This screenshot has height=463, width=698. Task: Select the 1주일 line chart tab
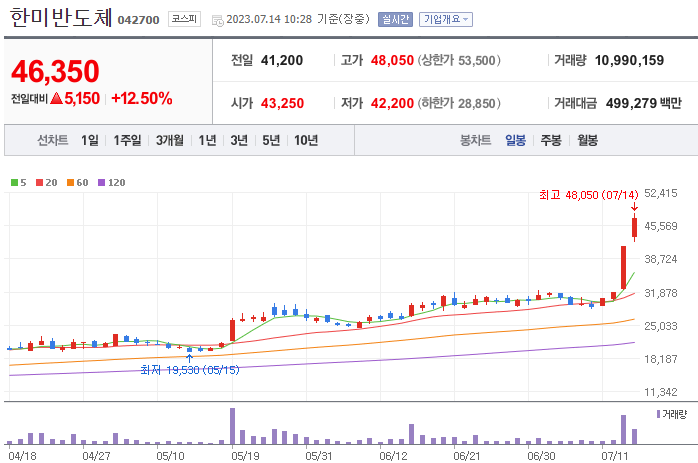click(127, 141)
